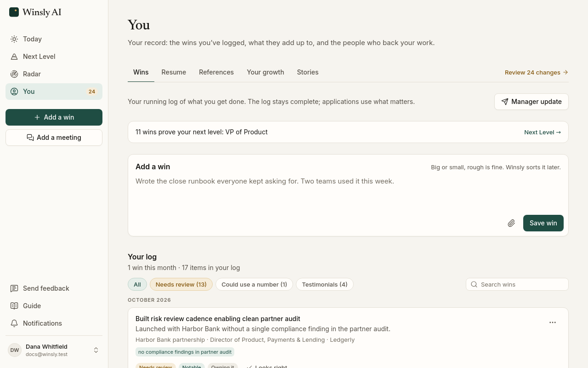The image size is (588, 368).
Task: Switch to the Stories tab
Action: pyautogui.click(x=308, y=72)
